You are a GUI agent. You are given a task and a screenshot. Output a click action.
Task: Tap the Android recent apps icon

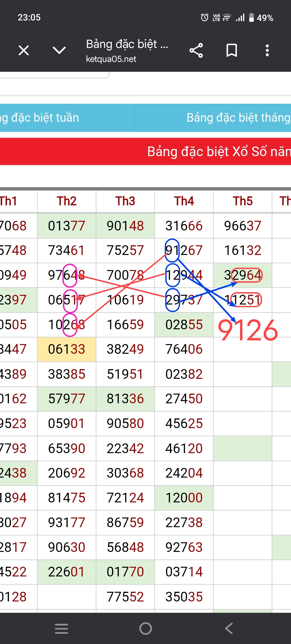pos(61,629)
